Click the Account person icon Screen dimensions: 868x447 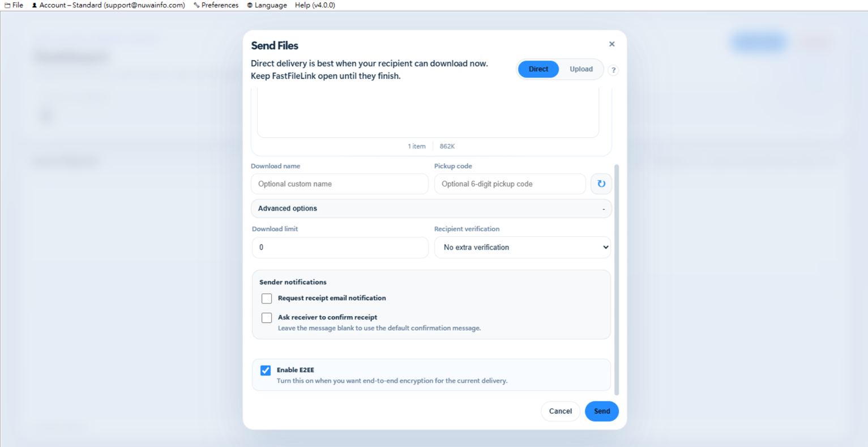[x=34, y=5]
